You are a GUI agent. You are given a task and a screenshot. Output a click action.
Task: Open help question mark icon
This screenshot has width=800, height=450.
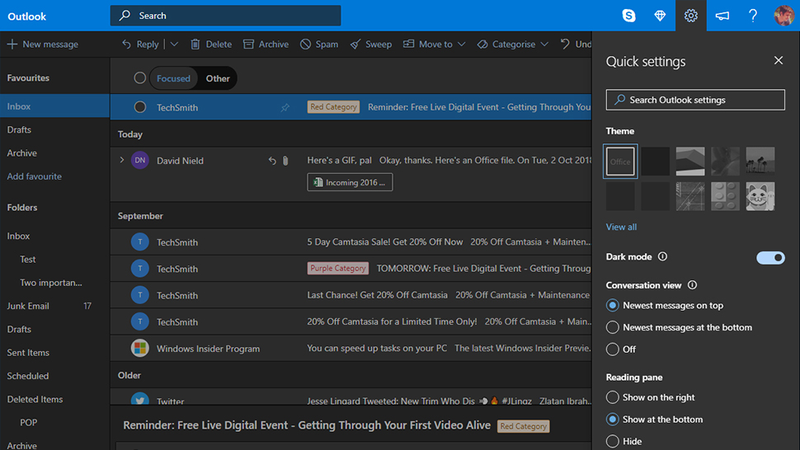[x=753, y=16]
